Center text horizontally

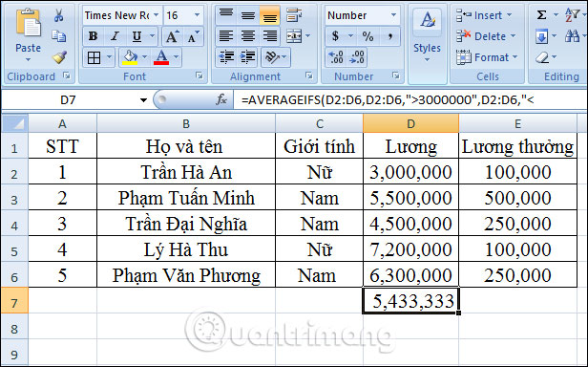click(x=248, y=36)
